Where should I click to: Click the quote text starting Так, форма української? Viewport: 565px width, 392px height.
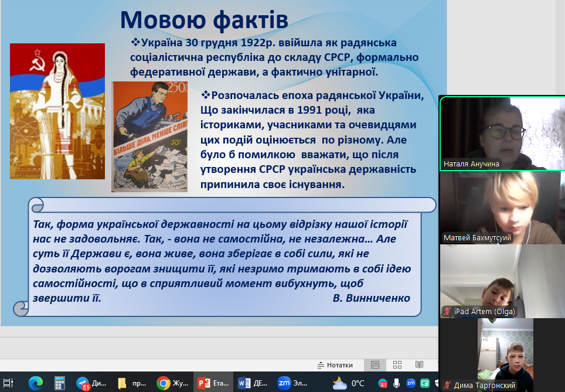pyautogui.click(x=222, y=261)
